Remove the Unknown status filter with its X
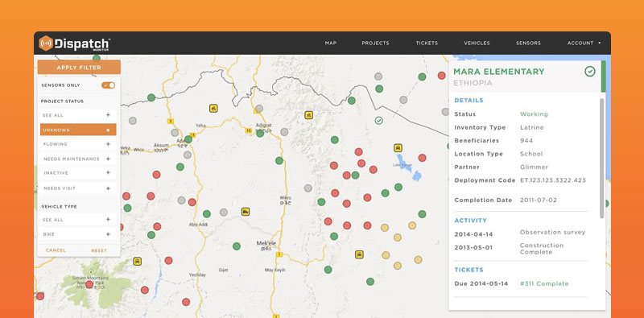This screenshot has height=318, width=644. (x=108, y=130)
